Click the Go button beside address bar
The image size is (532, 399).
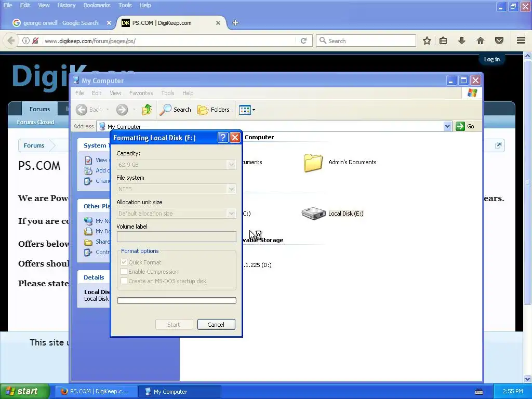[x=465, y=126]
